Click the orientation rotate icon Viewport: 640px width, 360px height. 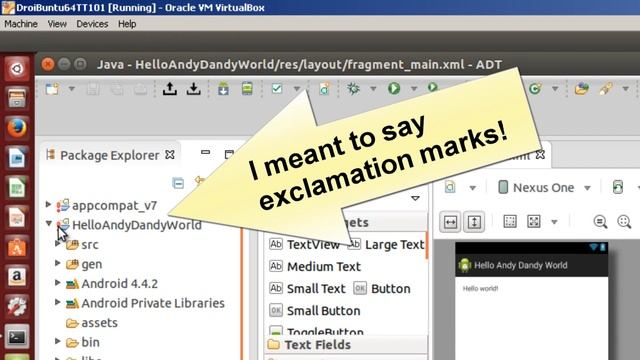coord(618,187)
